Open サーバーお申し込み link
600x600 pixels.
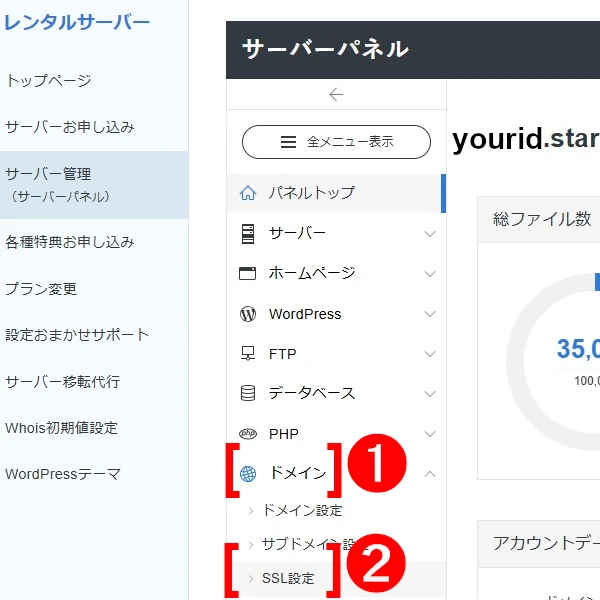point(70,127)
